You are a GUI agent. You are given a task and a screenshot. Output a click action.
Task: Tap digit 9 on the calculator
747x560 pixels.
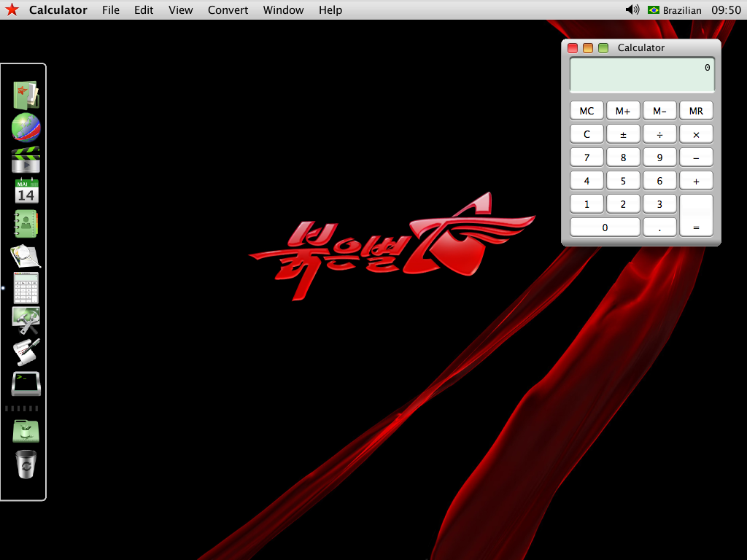tap(659, 157)
